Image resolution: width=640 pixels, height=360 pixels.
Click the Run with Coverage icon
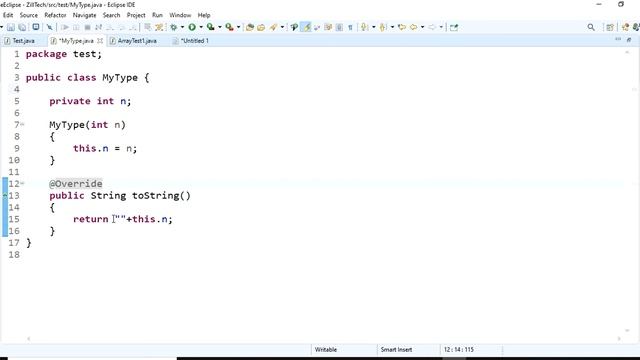[x=211, y=27]
